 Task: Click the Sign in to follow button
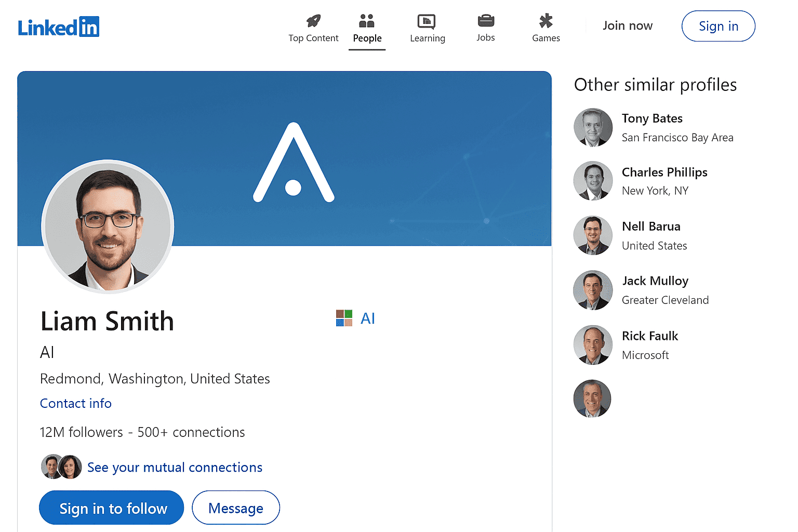coord(111,508)
